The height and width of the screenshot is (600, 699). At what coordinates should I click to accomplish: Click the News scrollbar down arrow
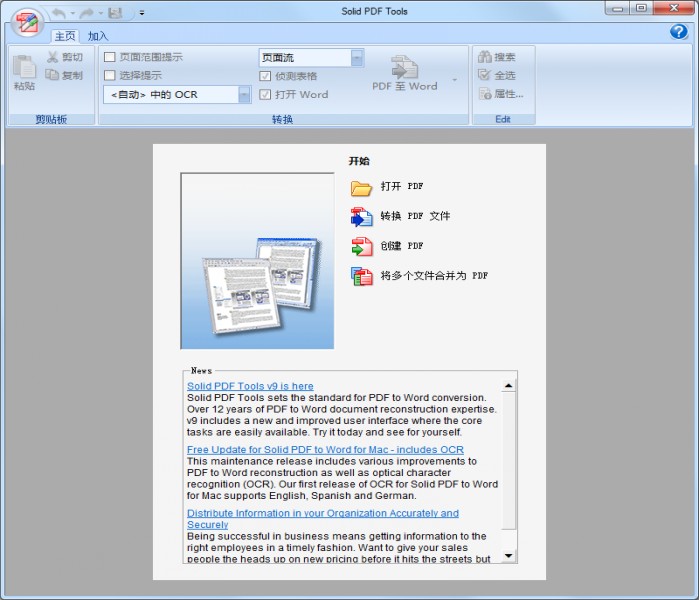(508, 556)
